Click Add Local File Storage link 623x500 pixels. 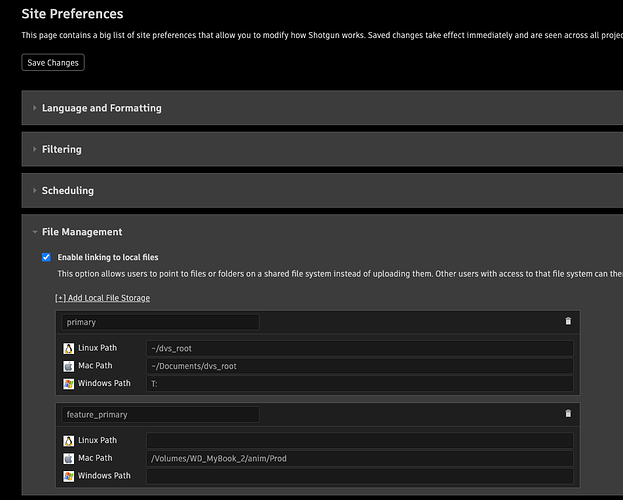102,298
